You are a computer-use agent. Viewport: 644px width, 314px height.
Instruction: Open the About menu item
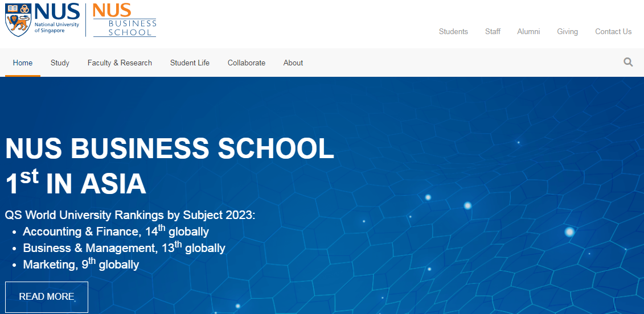293,63
